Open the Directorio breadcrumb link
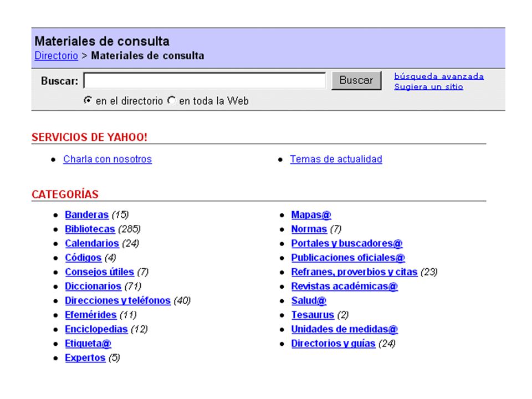This screenshot has height=399, width=532. [57, 55]
